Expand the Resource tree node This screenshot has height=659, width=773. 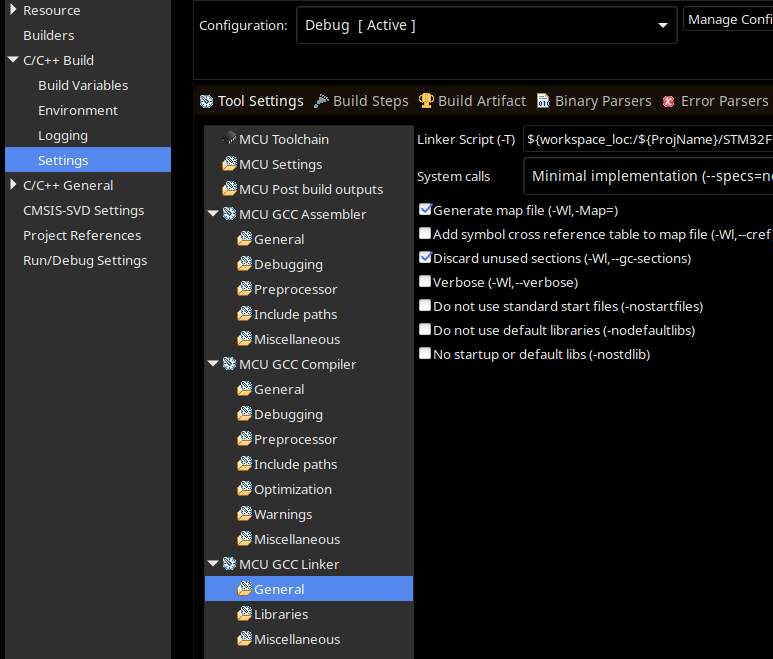pos(13,9)
